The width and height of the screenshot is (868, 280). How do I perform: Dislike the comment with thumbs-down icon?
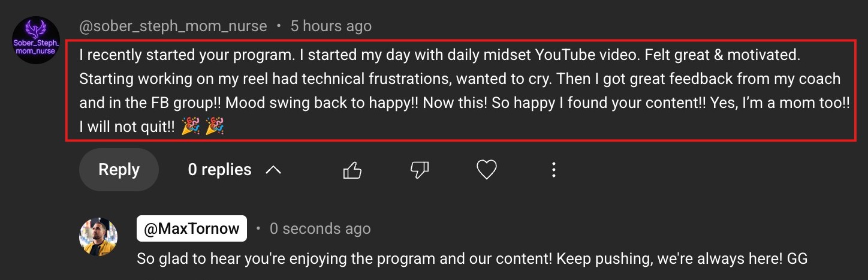420,170
